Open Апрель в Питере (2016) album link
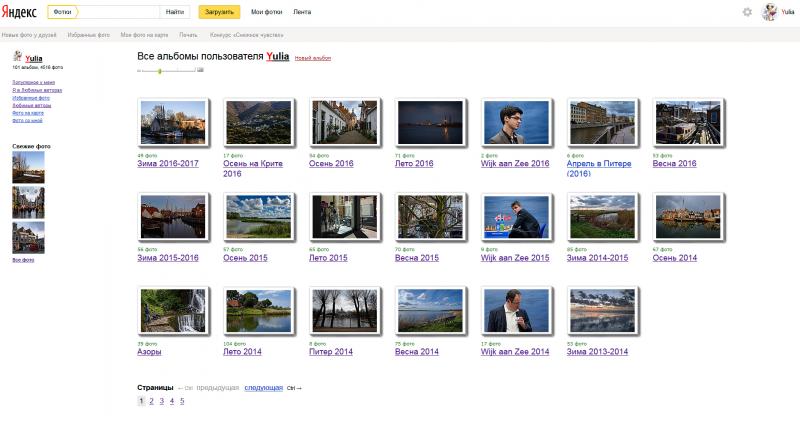This screenshot has width=800, height=423. (599, 168)
